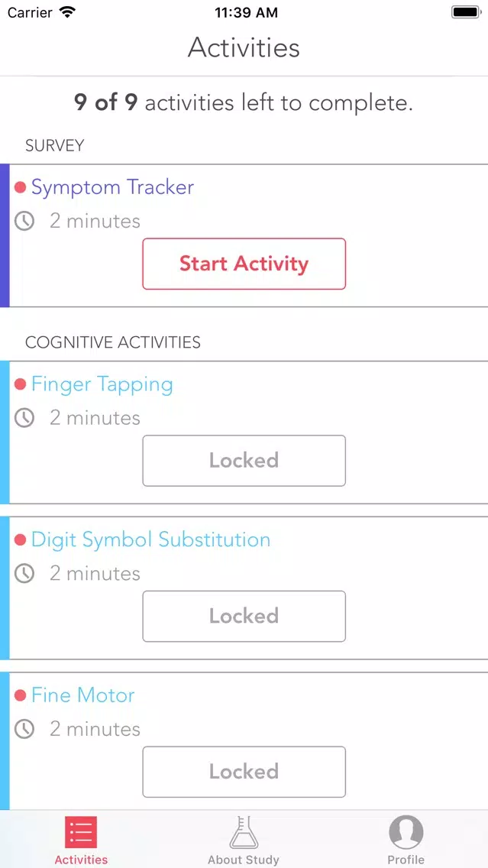Image resolution: width=488 pixels, height=868 pixels.
Task: Tap Locked button under Finger Tapping
Action: click(x=244, y=461)
